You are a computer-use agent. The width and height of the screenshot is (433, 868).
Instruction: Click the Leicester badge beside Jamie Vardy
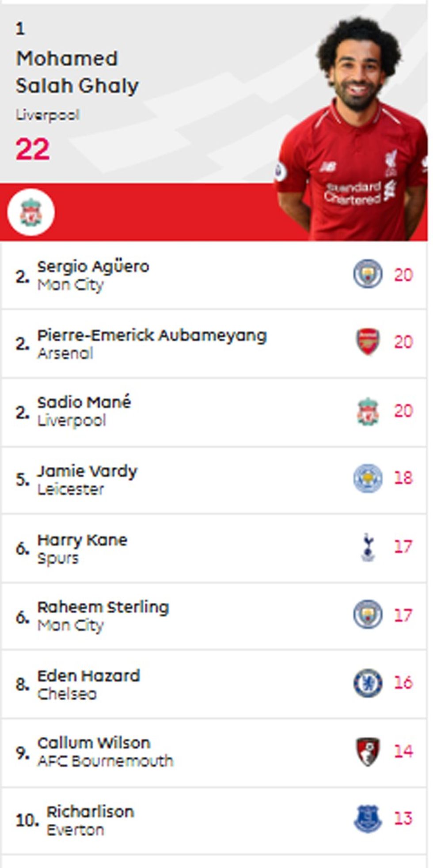click(x=368, y=478)
